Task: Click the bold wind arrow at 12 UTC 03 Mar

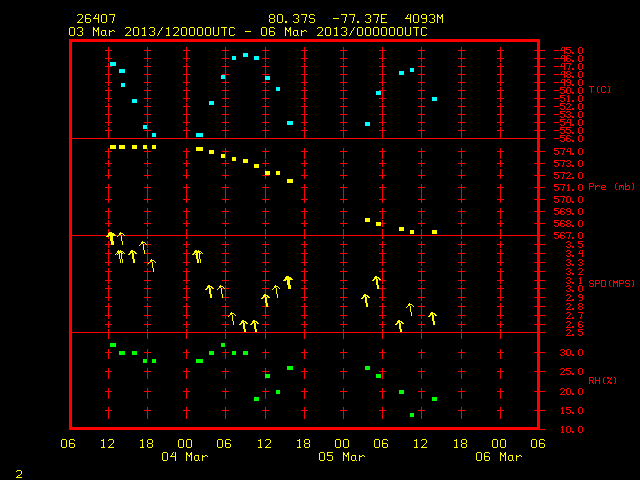Action: (x=111, y=238)
